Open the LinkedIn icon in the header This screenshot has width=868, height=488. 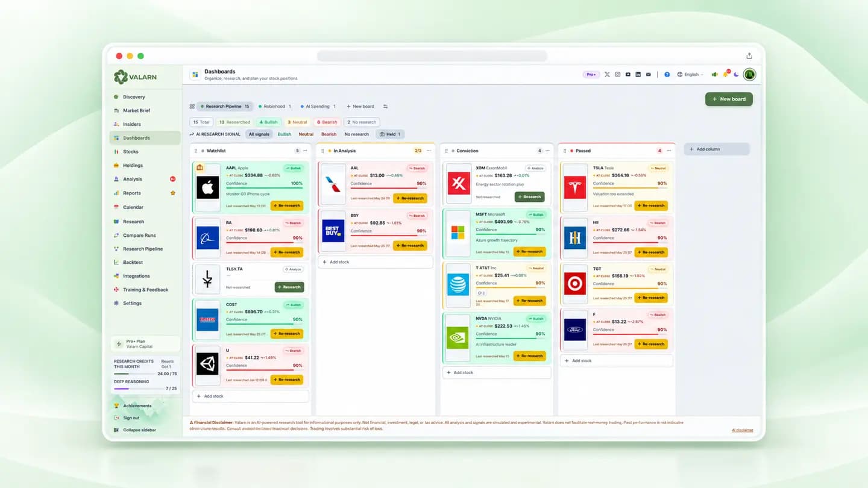click(x=638, y=75)
